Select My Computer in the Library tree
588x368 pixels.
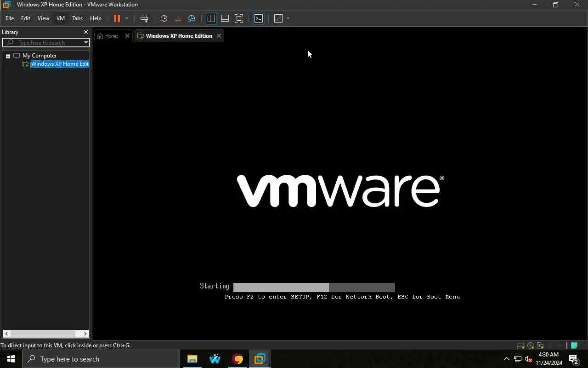click(x=40, y=56)
